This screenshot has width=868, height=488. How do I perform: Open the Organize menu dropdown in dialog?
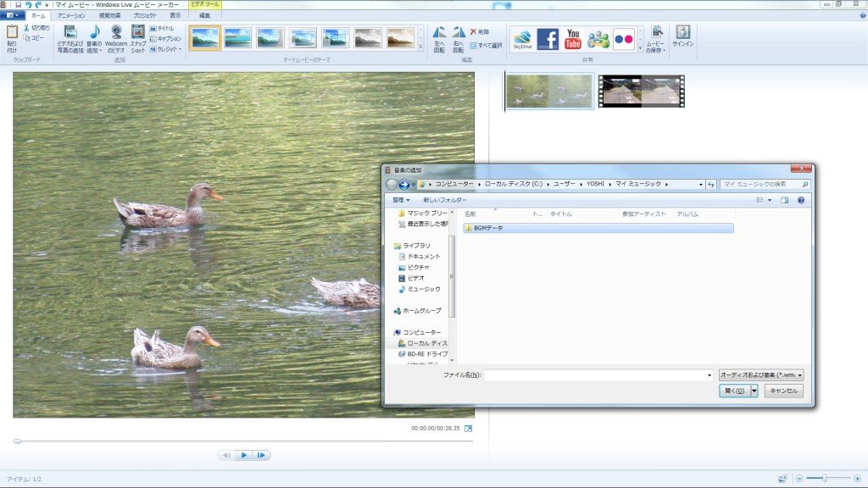point(401,200)
